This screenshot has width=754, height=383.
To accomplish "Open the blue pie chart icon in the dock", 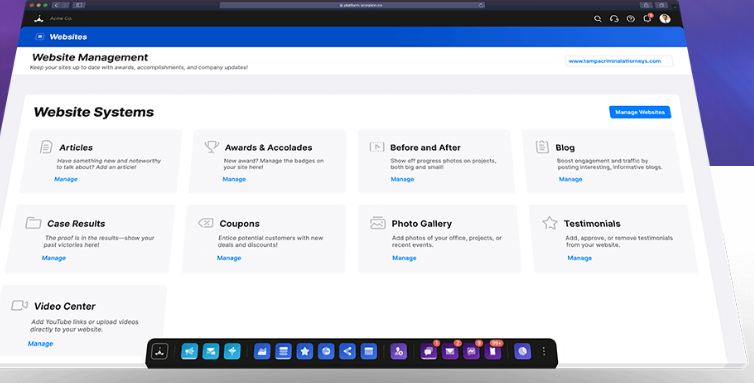I will [326, 352].
